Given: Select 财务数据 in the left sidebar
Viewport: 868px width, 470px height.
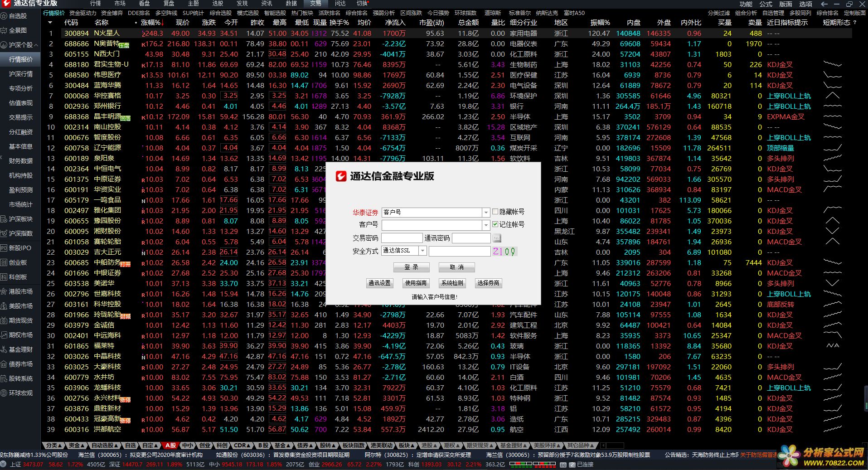Looking at the screenshot, I should click(x=21, y=161).
